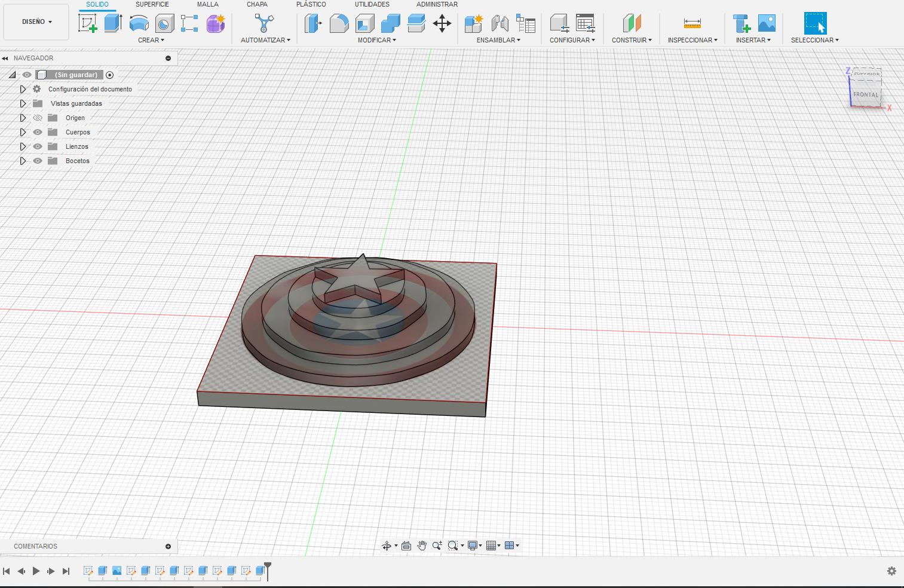
Task: Select the Revolve tool
Action: 139,23
